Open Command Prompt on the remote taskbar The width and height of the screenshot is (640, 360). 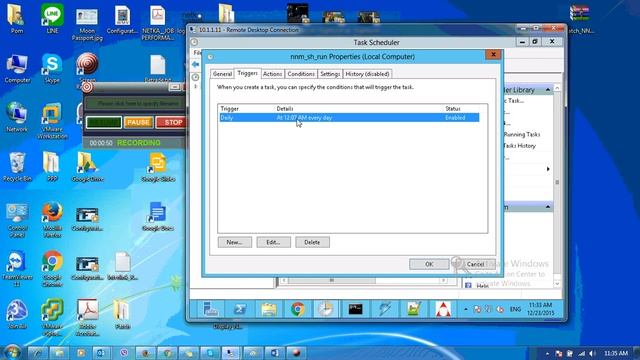(356, 309)
